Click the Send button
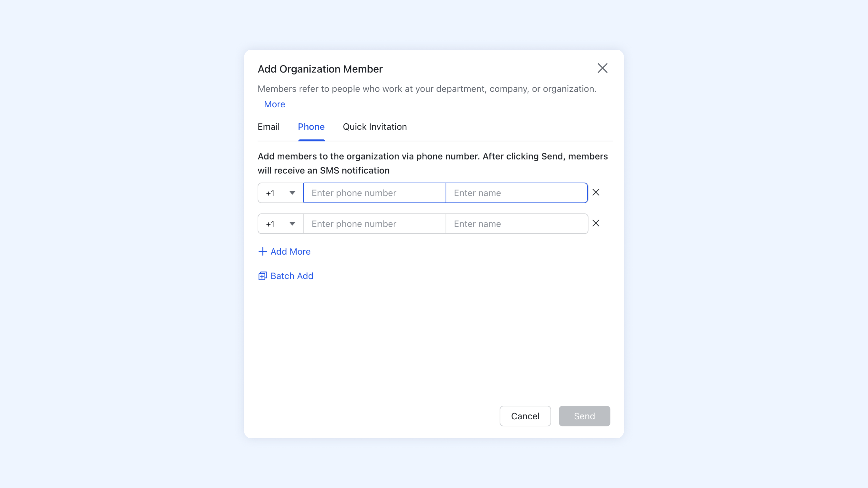868x488 pixels. click(x=584, y=416)
